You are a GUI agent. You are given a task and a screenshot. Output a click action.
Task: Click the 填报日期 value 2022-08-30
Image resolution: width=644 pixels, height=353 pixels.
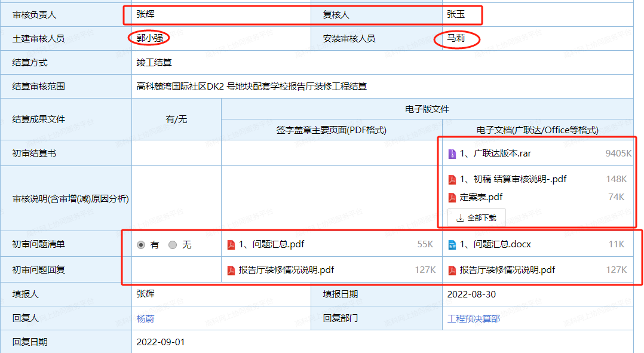[x=471, y=294]
